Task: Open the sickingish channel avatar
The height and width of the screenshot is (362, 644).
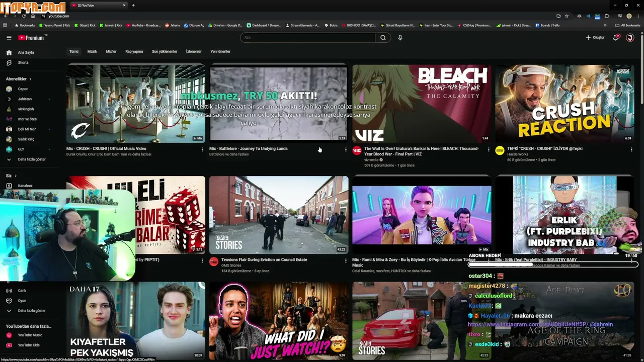Action: [9, 109]
